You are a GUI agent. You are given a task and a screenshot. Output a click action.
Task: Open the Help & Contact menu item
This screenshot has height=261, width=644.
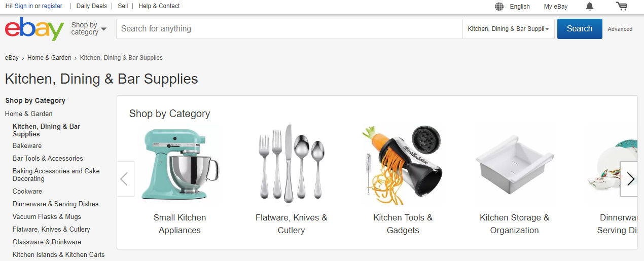(159, 6)
